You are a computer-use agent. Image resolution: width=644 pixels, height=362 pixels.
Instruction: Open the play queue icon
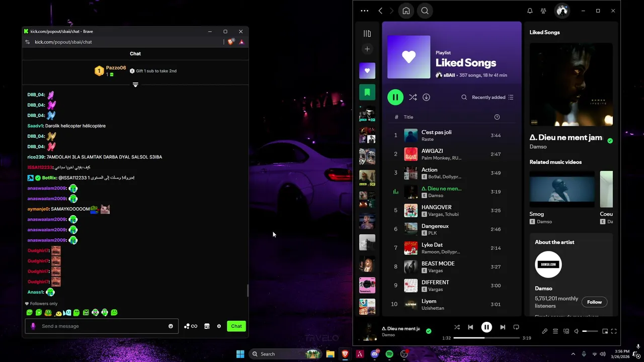pos(555,331)
